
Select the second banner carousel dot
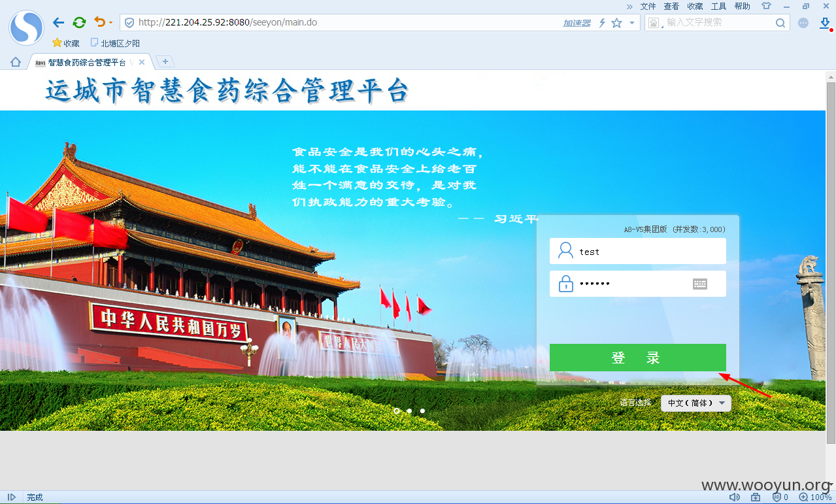coord(409,411)
